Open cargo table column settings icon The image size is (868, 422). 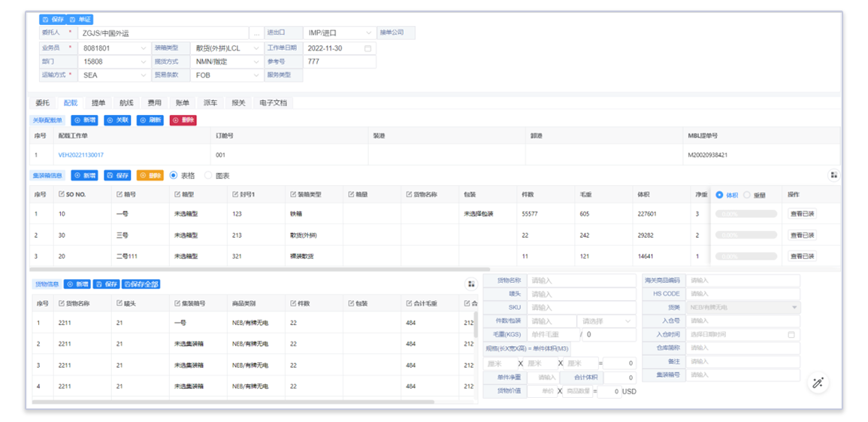coord(470,284)
